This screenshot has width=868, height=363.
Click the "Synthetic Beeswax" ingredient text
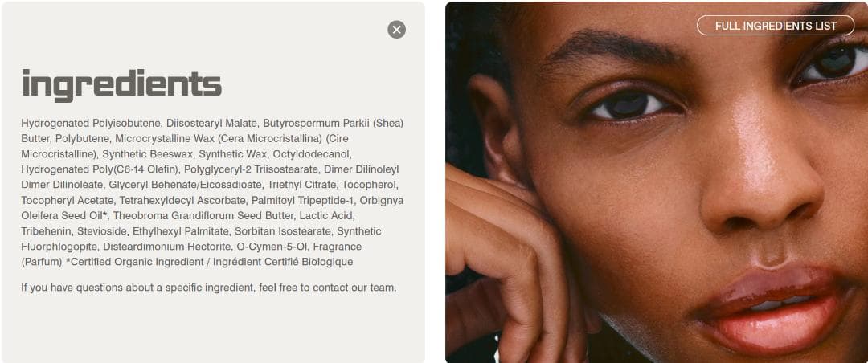147,154
